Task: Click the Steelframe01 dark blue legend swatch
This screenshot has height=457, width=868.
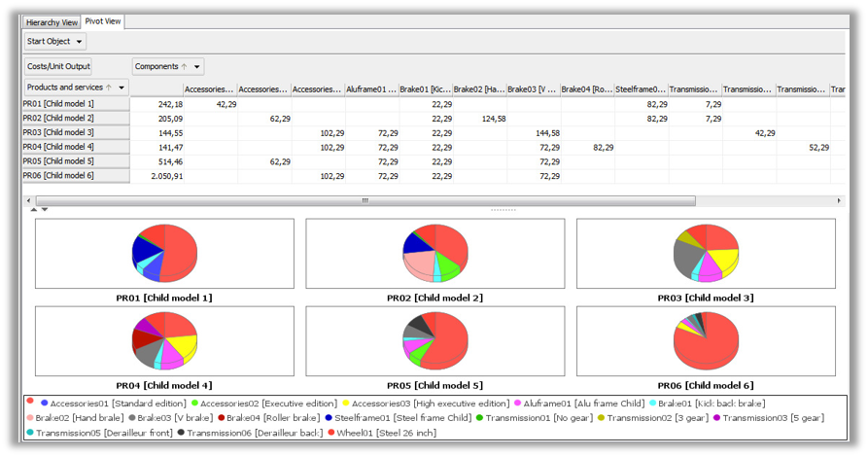Action: [x=329, y=418]
